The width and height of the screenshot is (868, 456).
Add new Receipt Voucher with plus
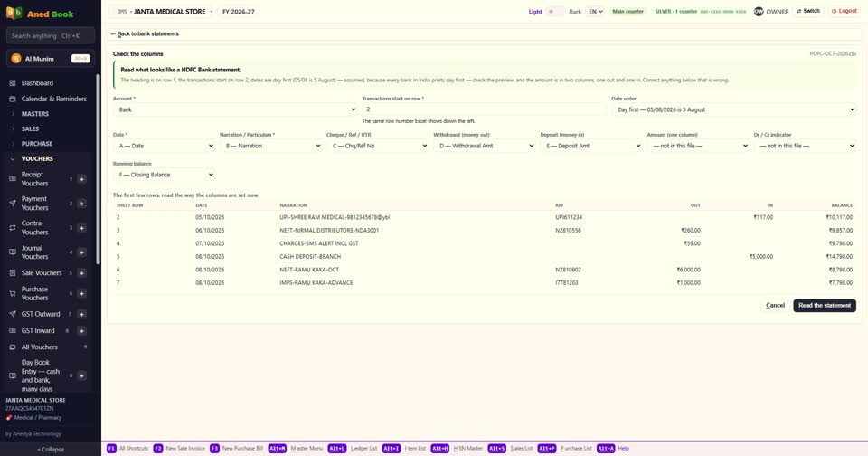click(x=81, y=179)
